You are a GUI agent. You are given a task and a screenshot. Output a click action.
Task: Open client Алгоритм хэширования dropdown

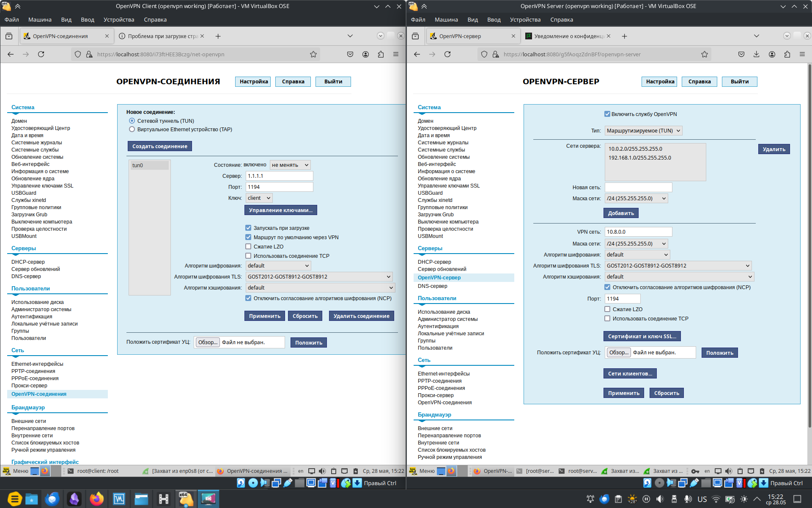(321, 288)
